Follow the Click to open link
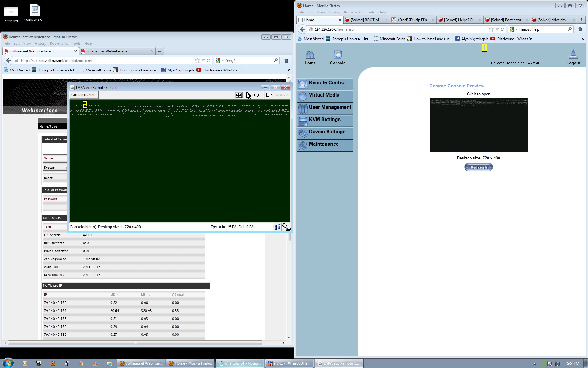This screenshot has width=588, height=368. 478,94
